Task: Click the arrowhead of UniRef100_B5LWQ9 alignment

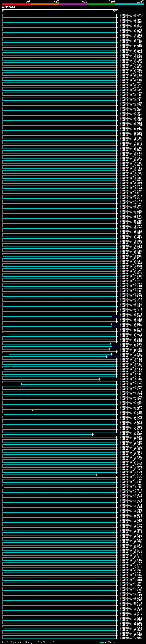Action: (100, 379)
